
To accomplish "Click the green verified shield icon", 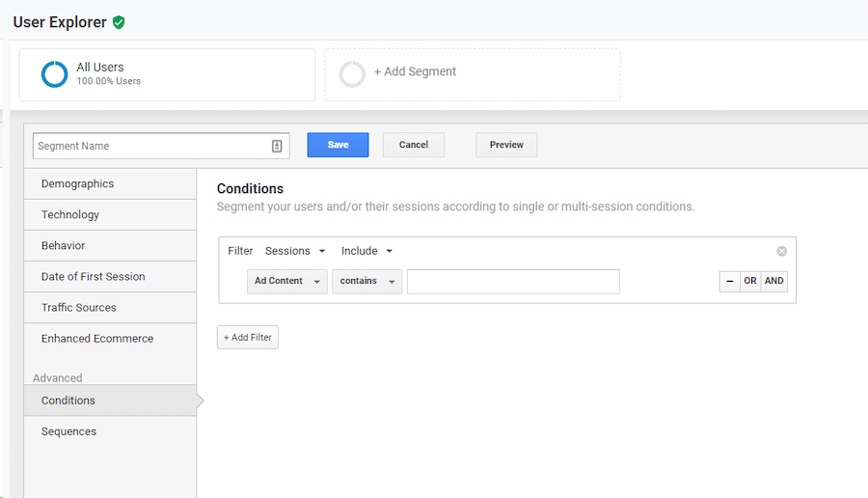I will coord(119,22).
